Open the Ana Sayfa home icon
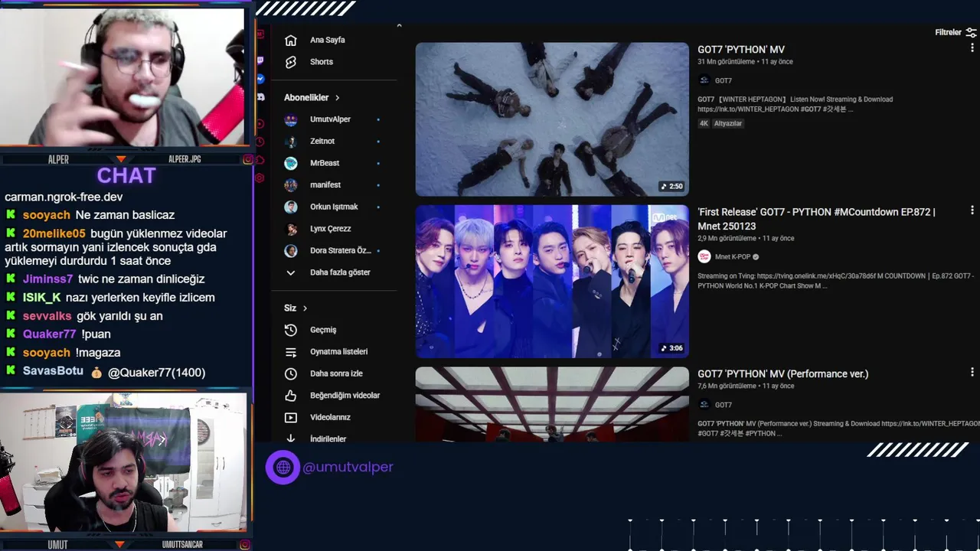This screenshot has height=551, width=980. pos(290,40)
